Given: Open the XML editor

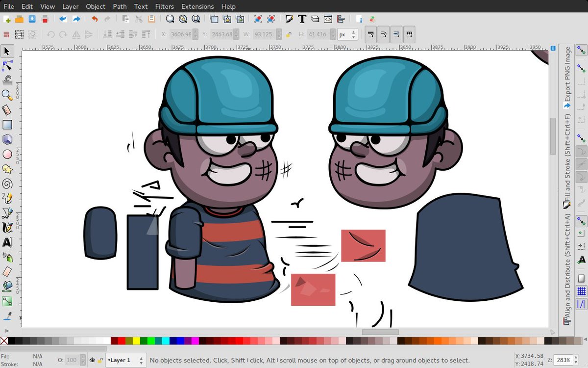Looking at the screenshot, I should tap(328, 19).
